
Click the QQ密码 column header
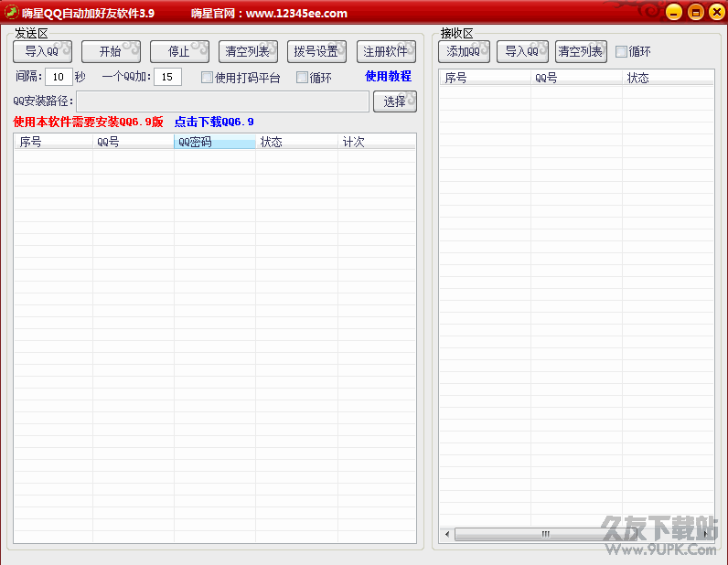(x=215, y=142)
